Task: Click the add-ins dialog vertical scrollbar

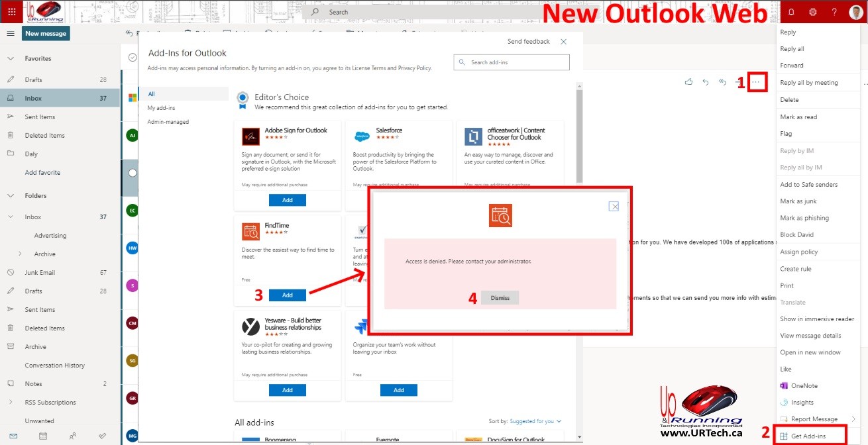Action: click(578, 132)
